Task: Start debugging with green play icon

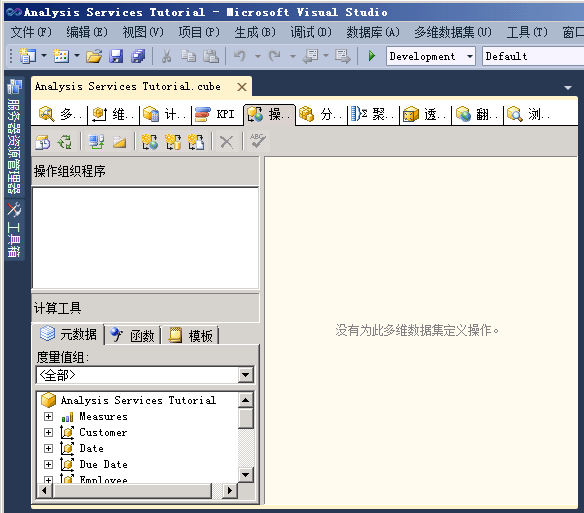Action: 371,56
